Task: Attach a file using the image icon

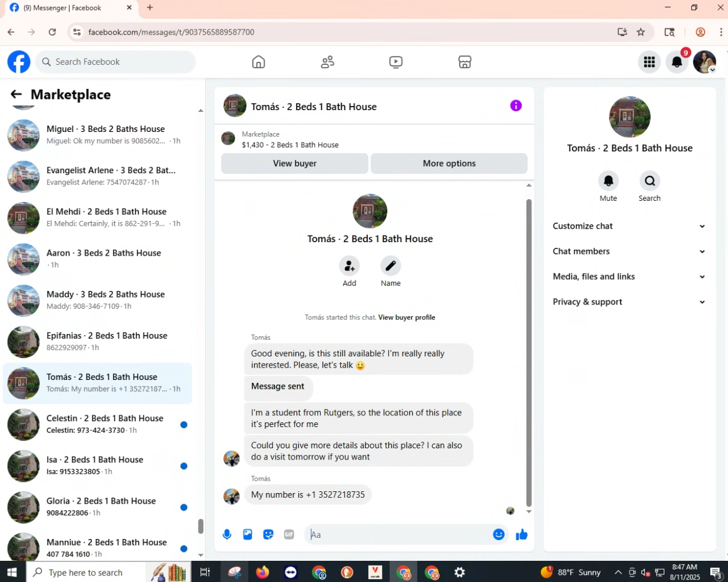Action: click(248, 534)
